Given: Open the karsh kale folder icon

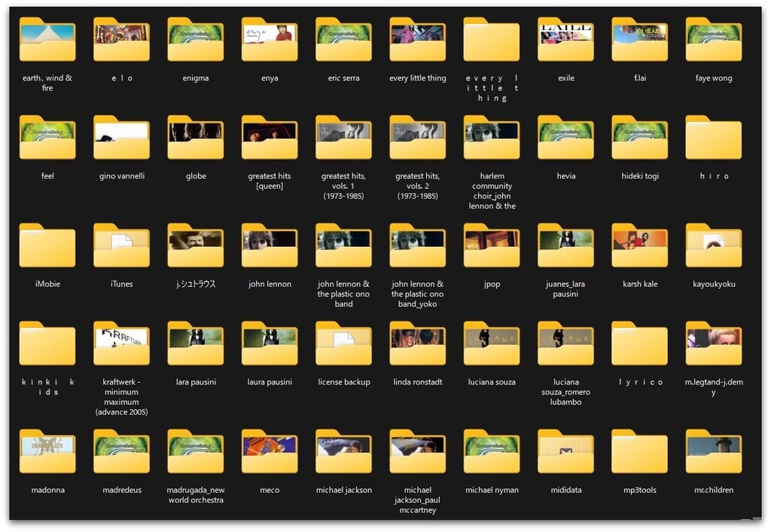Looking at the screenshot, I should pyautogui.click(x=640, y=245).
